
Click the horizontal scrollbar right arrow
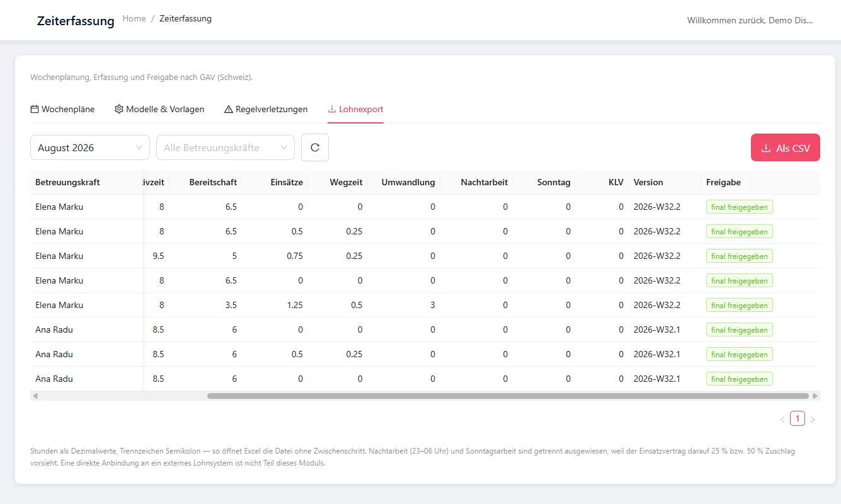[x=815, y=396]
